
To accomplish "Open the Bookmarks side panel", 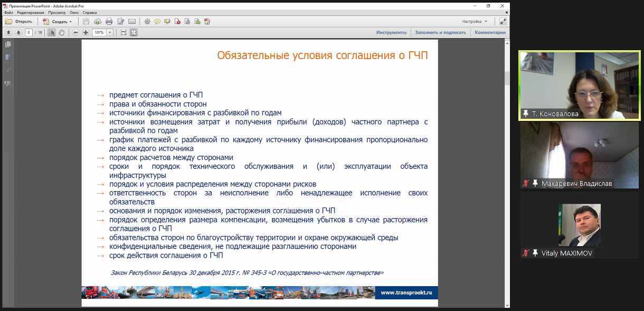I will click(x=8, y=58).
